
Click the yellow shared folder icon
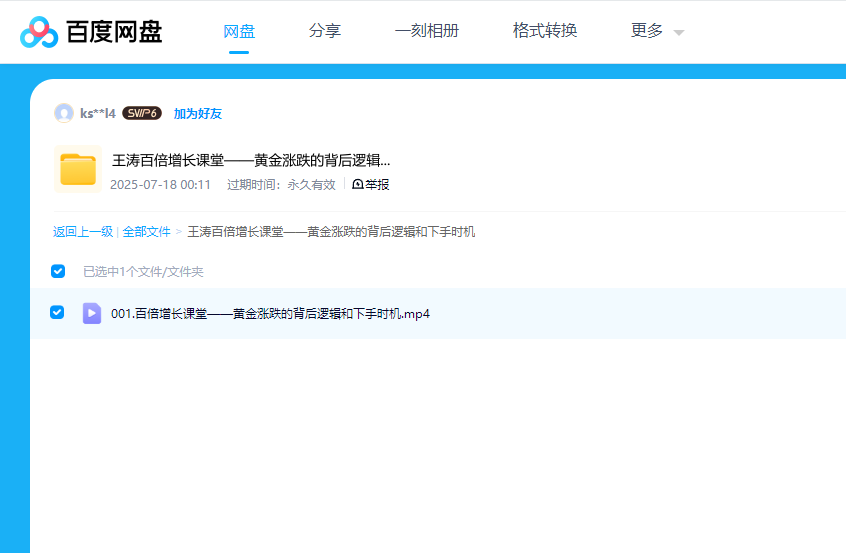tap(77, 169)
